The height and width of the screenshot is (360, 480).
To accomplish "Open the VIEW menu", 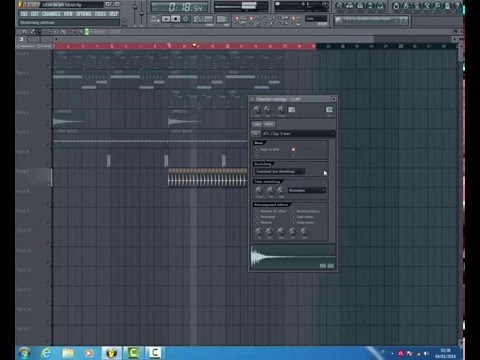I will tap(68, 14).
